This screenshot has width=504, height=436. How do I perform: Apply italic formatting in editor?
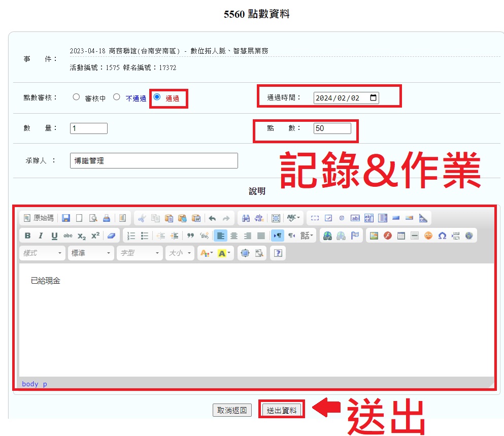click(41, 236)
